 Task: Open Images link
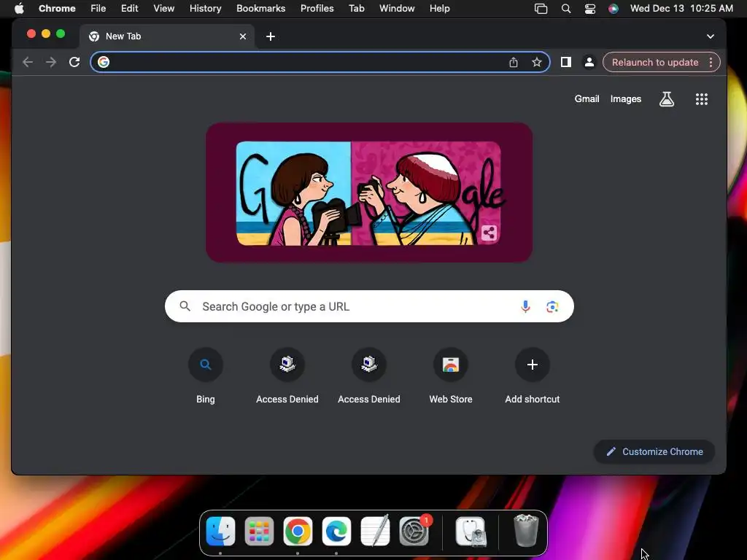[625, 99]
